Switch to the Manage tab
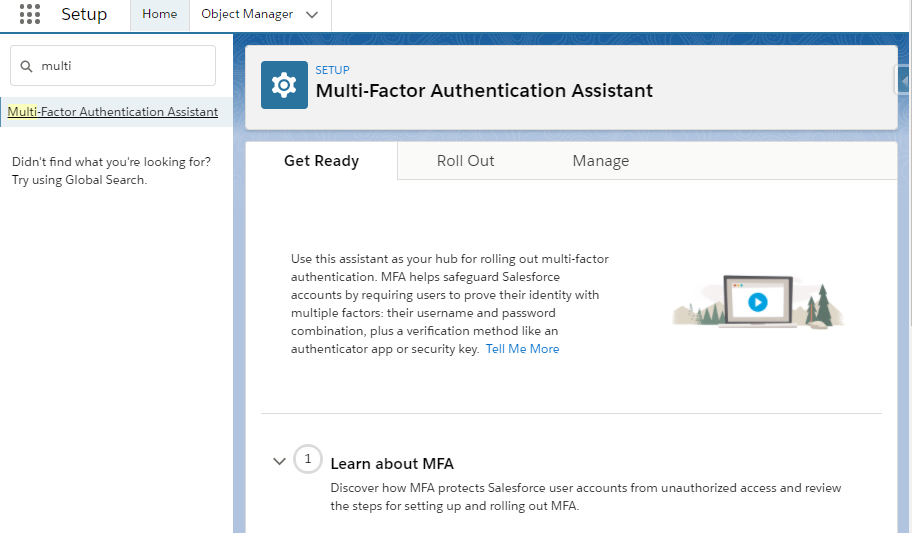The width and height of the screenshot is (912, 533). click(x=601, y=161)
